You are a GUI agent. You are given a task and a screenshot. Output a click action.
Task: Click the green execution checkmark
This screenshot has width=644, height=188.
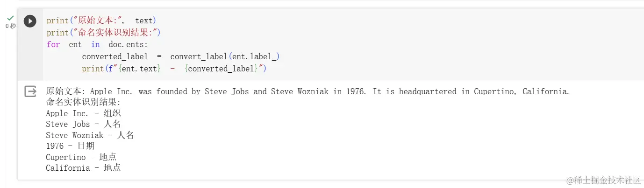click(10, 18)
